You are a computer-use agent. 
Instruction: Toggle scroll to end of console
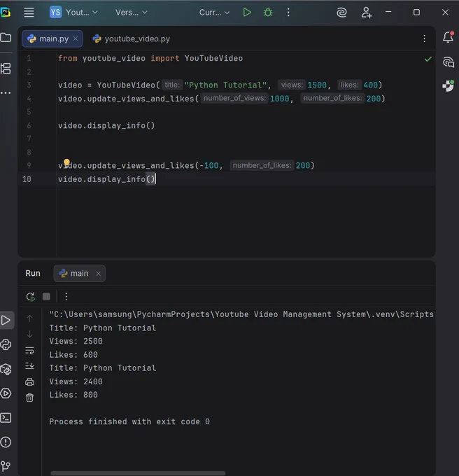click(29, 366)
